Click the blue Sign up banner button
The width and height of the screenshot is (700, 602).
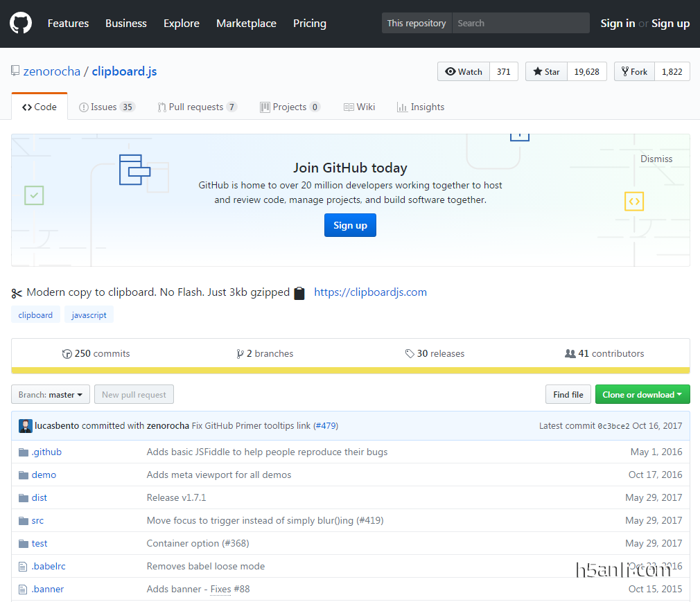[x=350, y=225]
